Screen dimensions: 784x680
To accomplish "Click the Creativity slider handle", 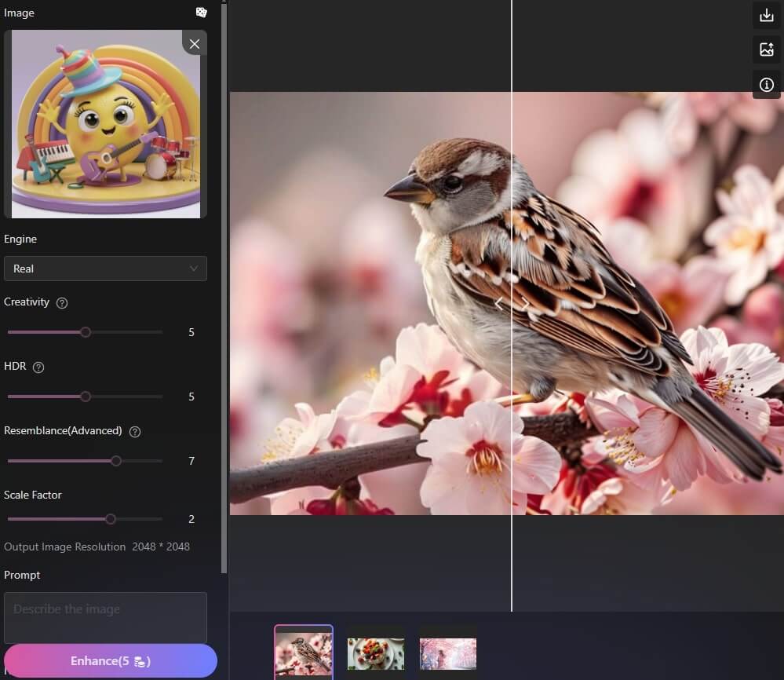I will (86, 332).
